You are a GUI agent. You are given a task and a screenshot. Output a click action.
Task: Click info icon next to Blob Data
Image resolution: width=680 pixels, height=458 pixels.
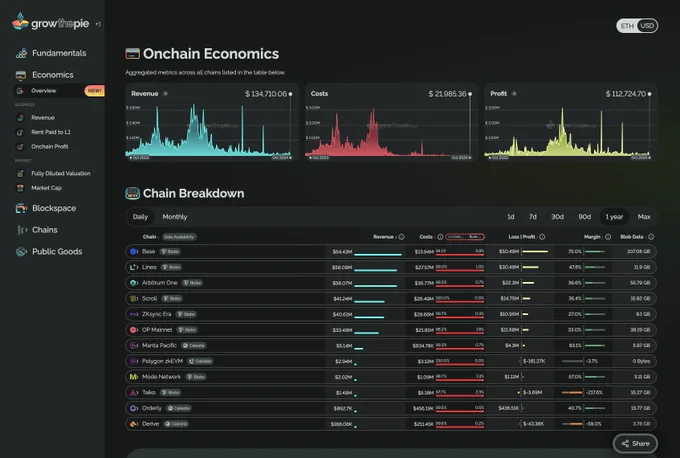coord(651,237)
